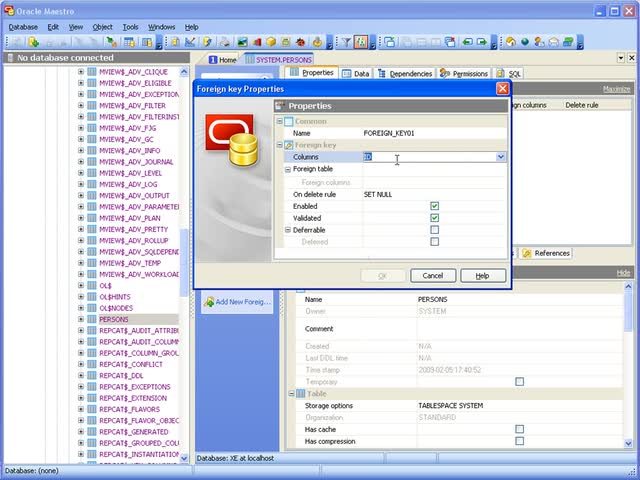Collapse the Table section expander

tap(291, 394)
